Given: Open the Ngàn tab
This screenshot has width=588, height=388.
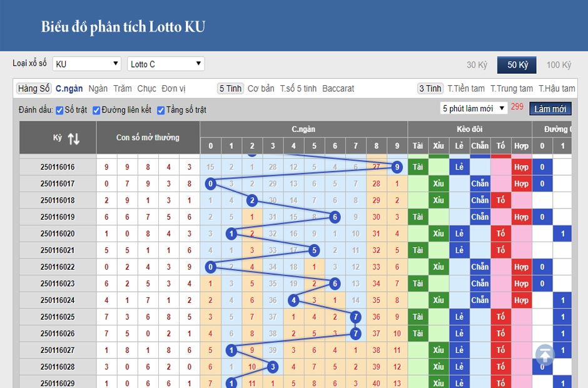Looking at the screenshot, I should (x=98, y=89).
